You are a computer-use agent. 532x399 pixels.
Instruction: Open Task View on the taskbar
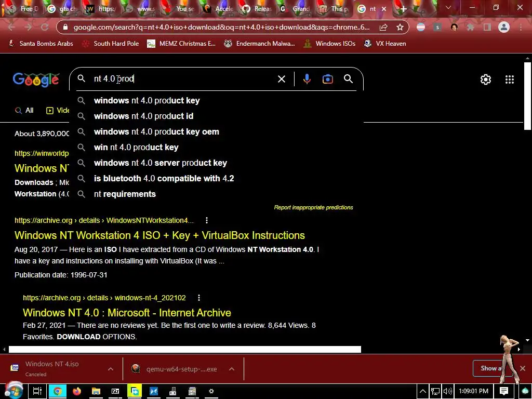[37, 391]
